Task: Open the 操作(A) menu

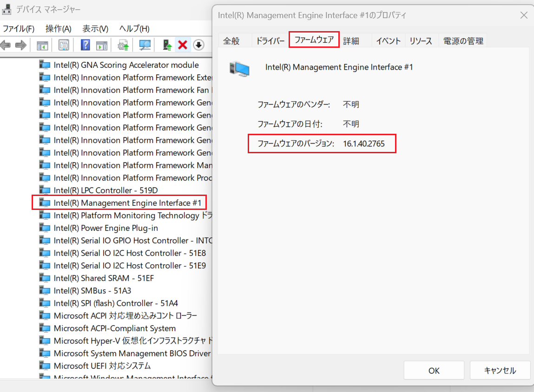Action: click(58, 29)
